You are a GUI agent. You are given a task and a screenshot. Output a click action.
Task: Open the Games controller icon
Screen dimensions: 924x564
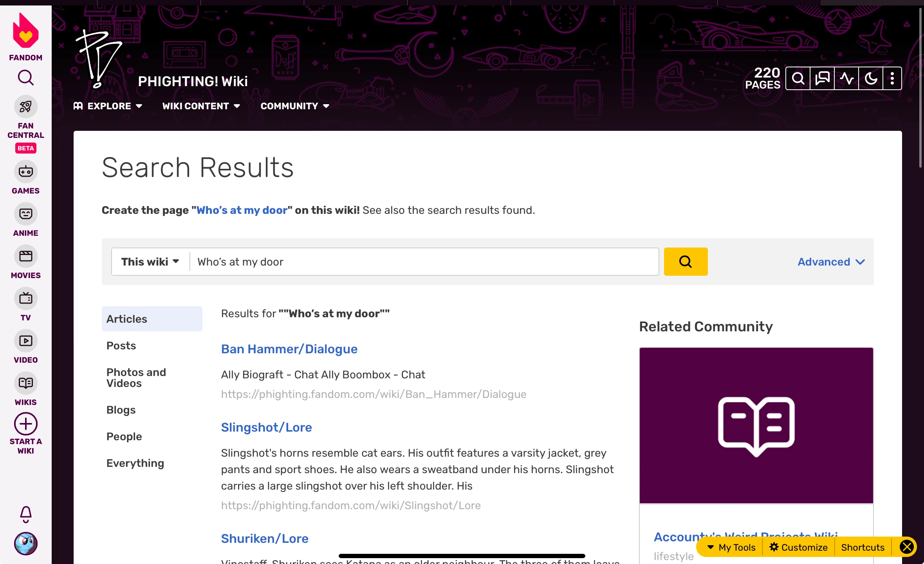point(25,172)
